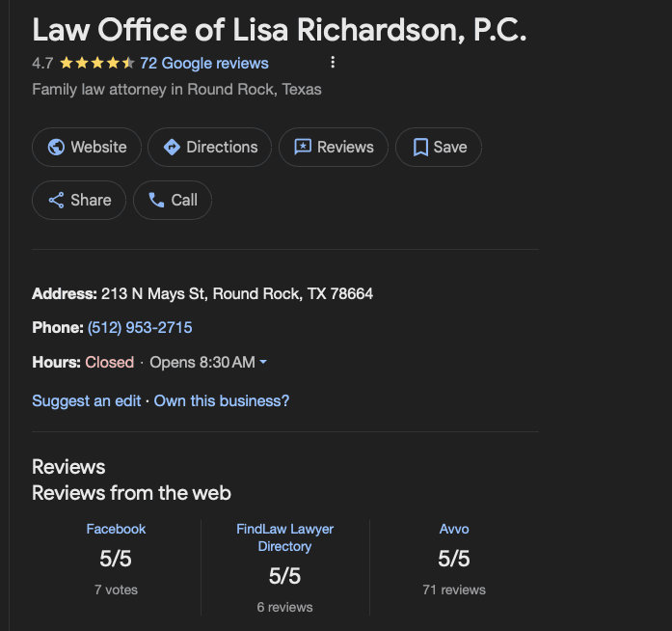Open the three-dot more options menu

tap(333, 63)
